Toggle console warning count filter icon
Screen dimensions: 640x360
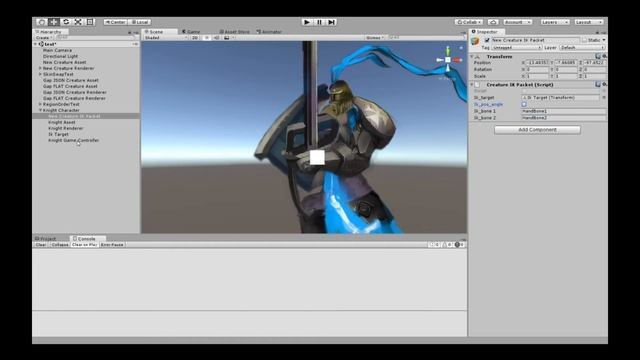click(447, 244)
